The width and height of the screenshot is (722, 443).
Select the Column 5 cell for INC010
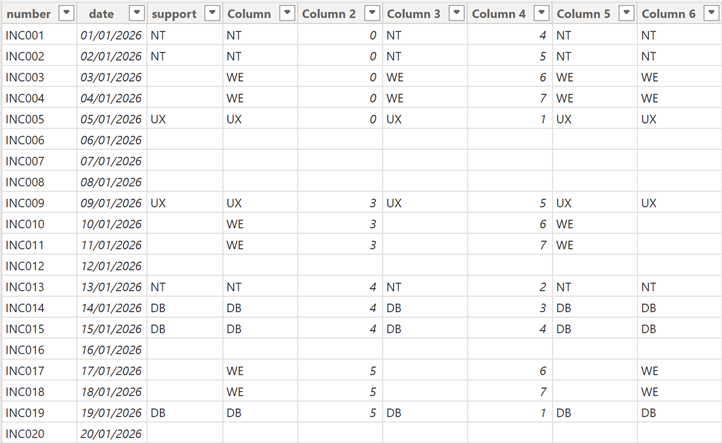[594, 224]
